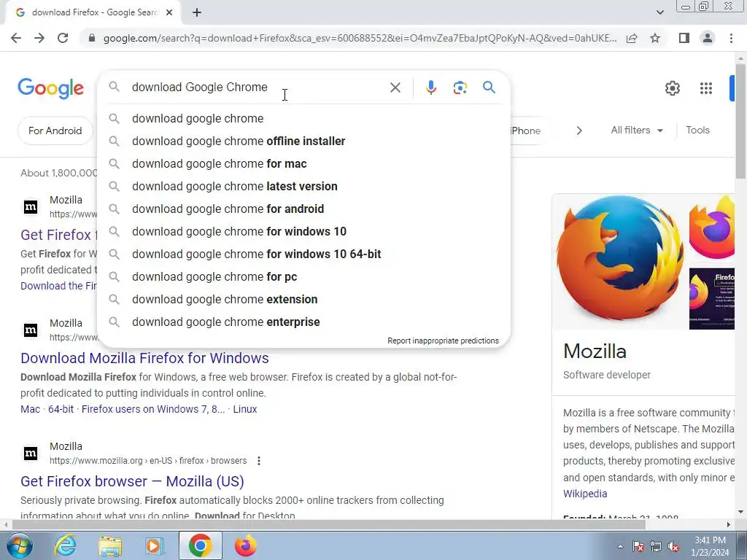The height and width of the screenshot is (560, 747).
Task: Open Get Firefox browser — Mozilla (US)
Action: click(132, 481)
